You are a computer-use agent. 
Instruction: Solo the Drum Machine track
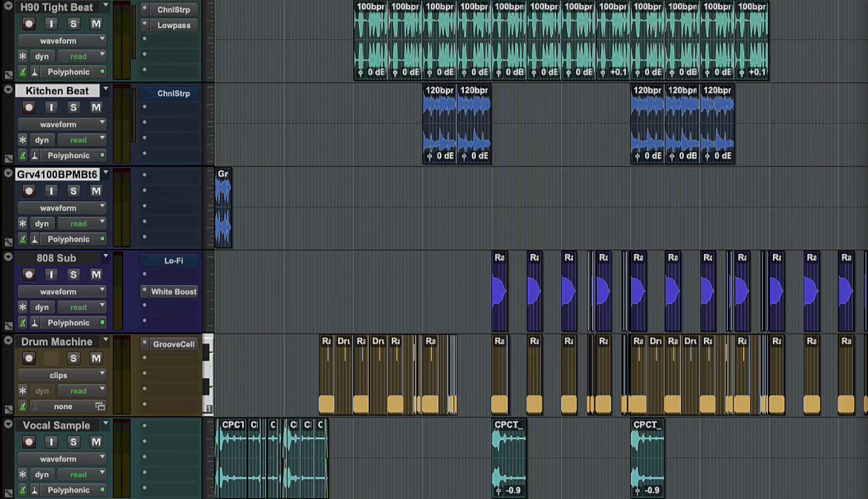pyautogui.click(x=74, y=358)
